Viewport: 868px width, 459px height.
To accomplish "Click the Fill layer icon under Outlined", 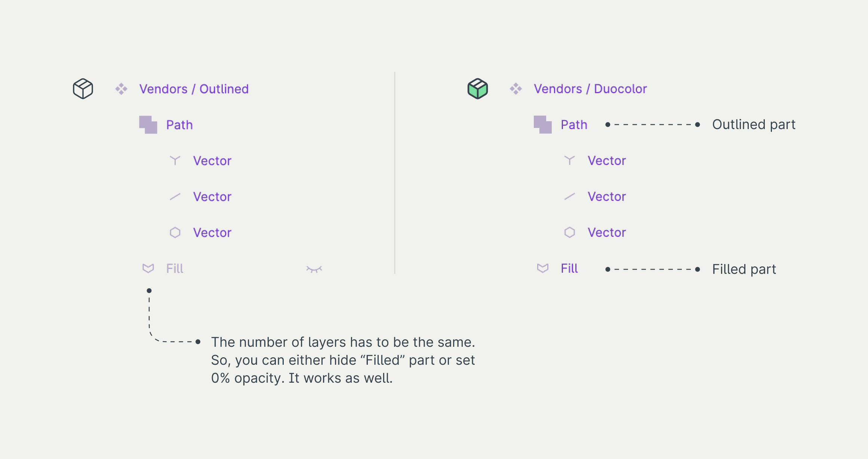I will coord(148,268).
